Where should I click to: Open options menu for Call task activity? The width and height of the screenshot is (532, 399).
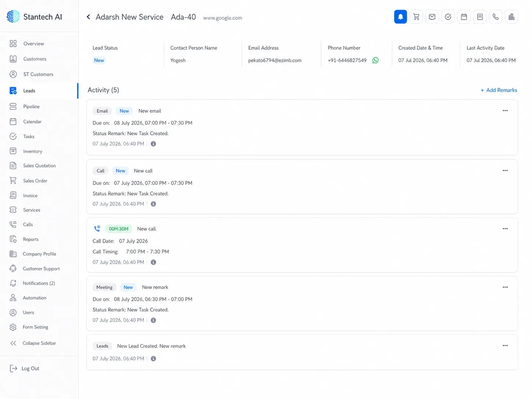click(505, 170)
